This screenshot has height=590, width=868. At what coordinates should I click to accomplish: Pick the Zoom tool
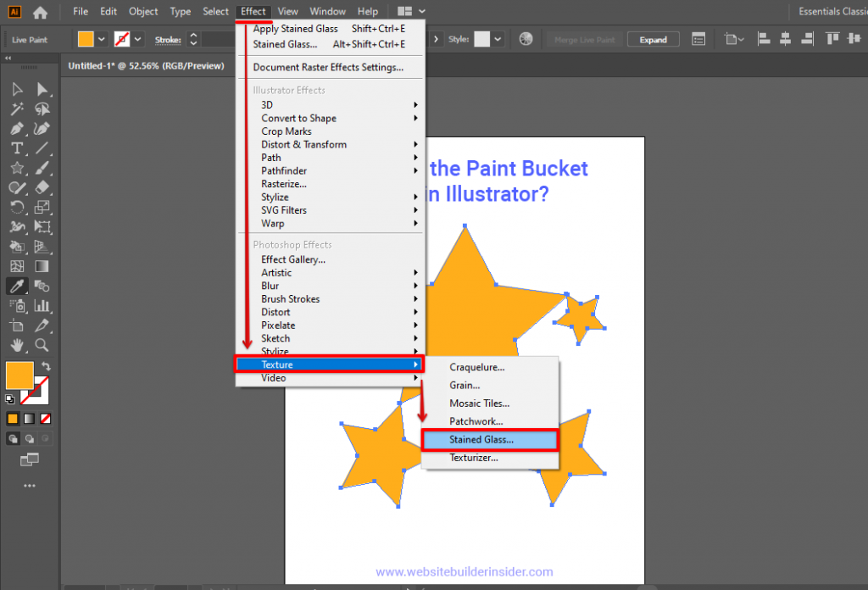41,346
